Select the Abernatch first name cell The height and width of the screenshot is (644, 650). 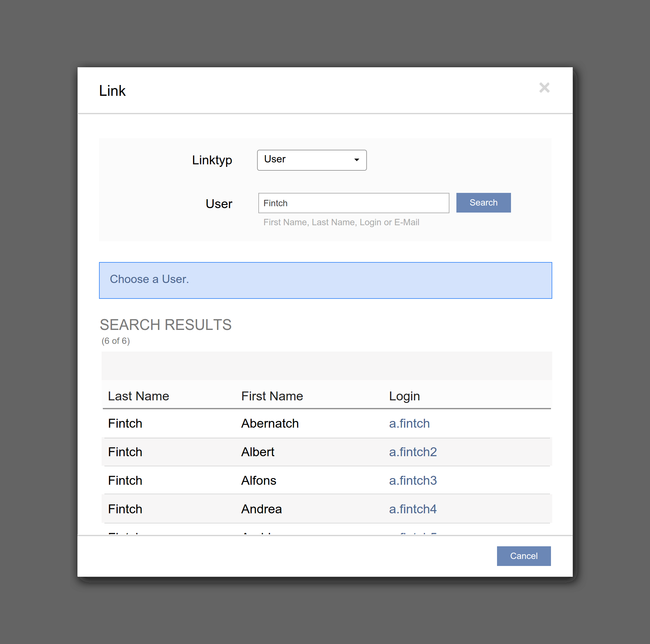pyautogui.click(x=270, y=424)
